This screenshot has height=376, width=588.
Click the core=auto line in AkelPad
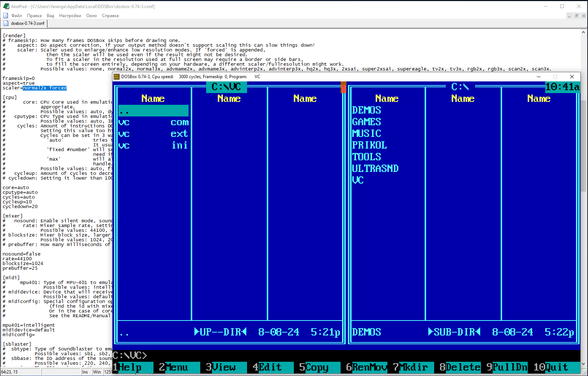pyautogui.click(x=16, y=188)
